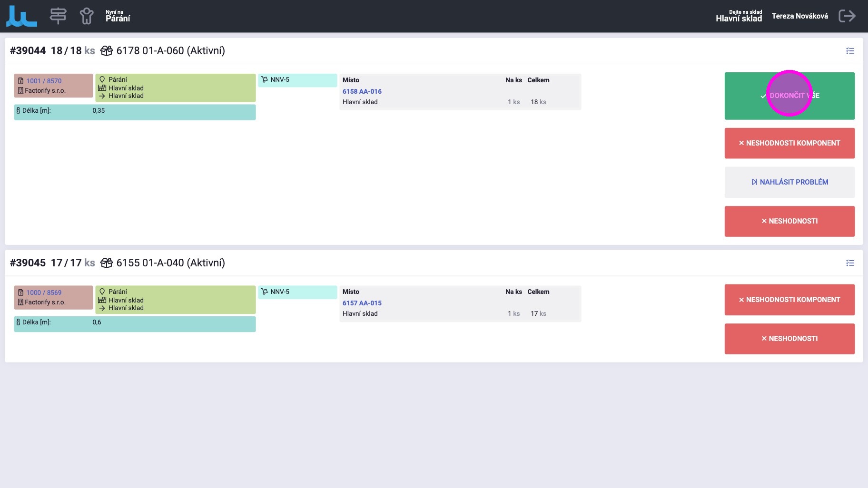
Task: Click Neshodnosti button for order #39045
Action: [789, 339]
